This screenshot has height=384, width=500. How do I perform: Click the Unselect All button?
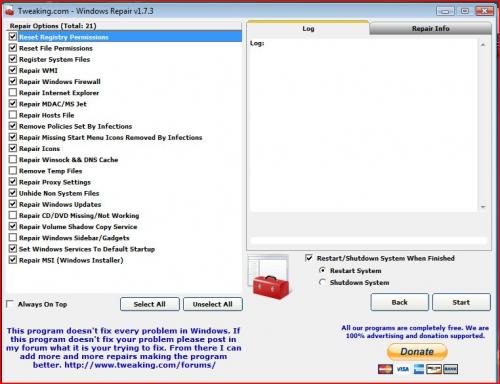(213, 304)
